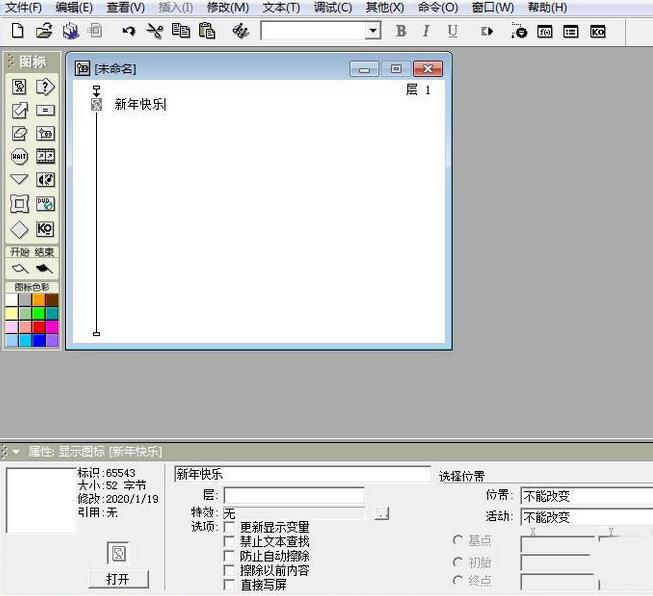Toggle Italic formatting button
The width and height of the screenshot is (653, 596).
[426, 31]
